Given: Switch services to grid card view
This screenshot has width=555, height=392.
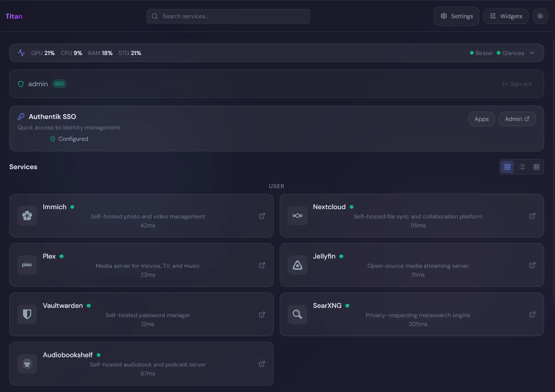Looking at the screenshot, I should click(x=507, y=167).
